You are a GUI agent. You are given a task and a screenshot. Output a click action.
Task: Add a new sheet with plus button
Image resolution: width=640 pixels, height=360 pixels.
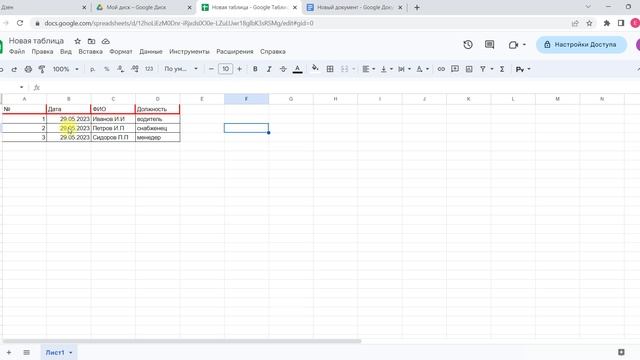point(9,352)
